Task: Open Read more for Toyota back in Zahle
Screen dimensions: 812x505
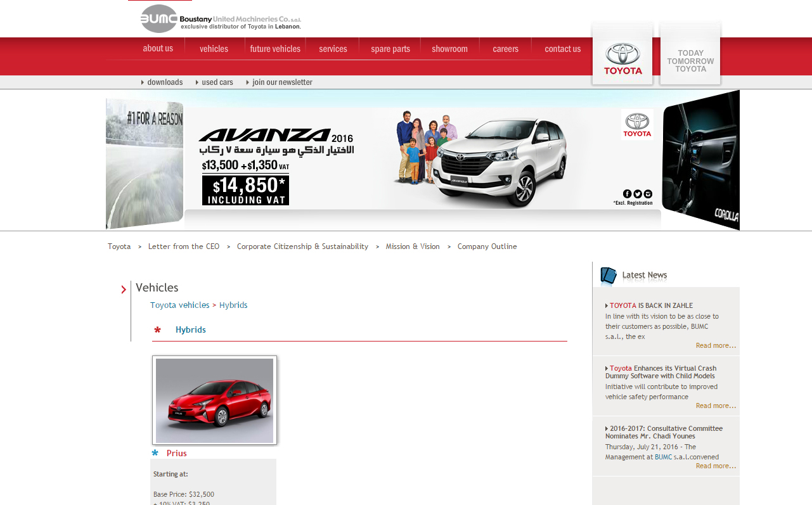Action: [x=716, y=345]
